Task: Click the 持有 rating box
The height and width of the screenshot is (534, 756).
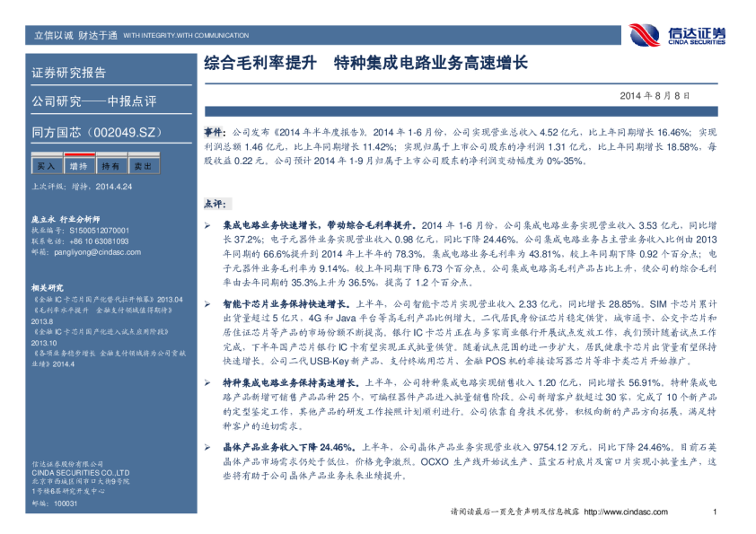Action: pos(110,166)
